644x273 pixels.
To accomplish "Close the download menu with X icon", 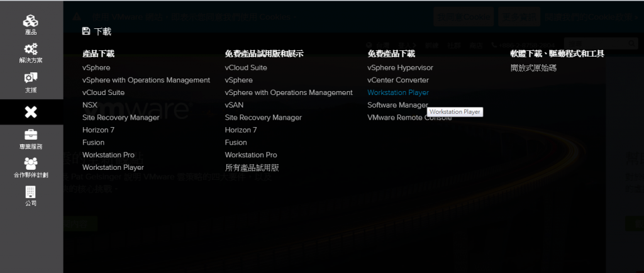I will point(31,112).
